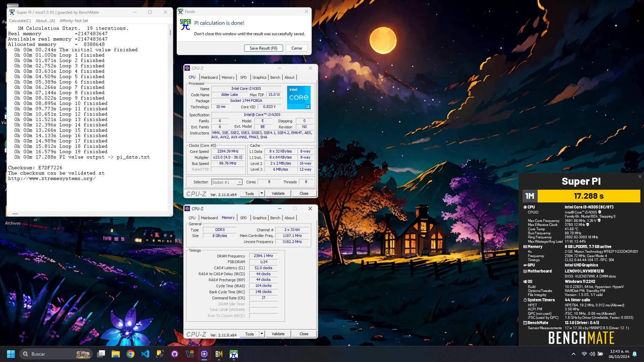Open notifications bell in taskbar
Viewport: 644px width, 362px height.
[635, 354]
